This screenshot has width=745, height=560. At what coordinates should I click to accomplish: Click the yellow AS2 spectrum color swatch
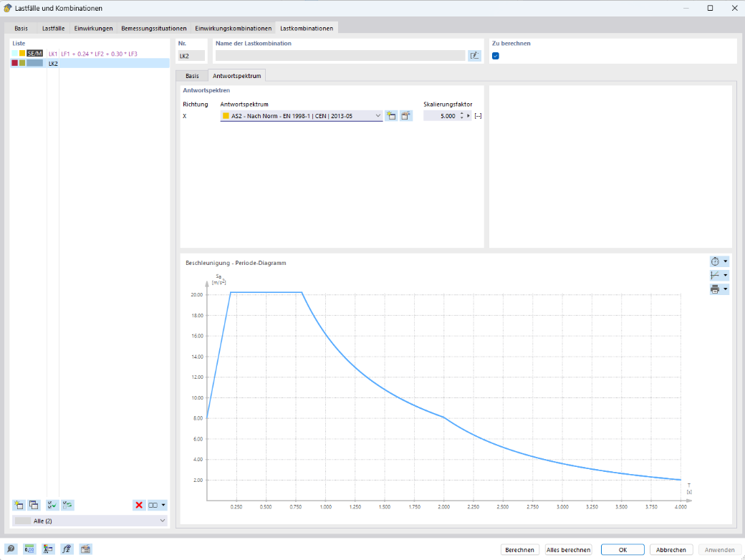pos(226,116)
